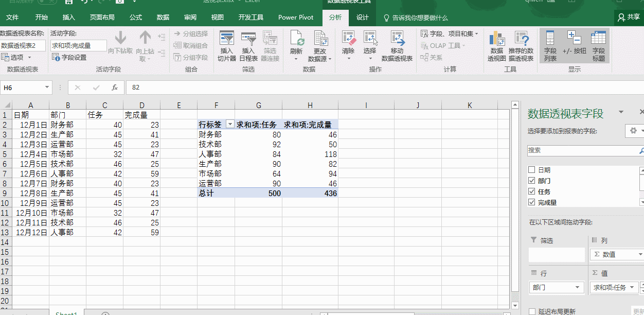Switch to the 设计 ribbon tab
644x315 pixels.
tap(363, 17)
